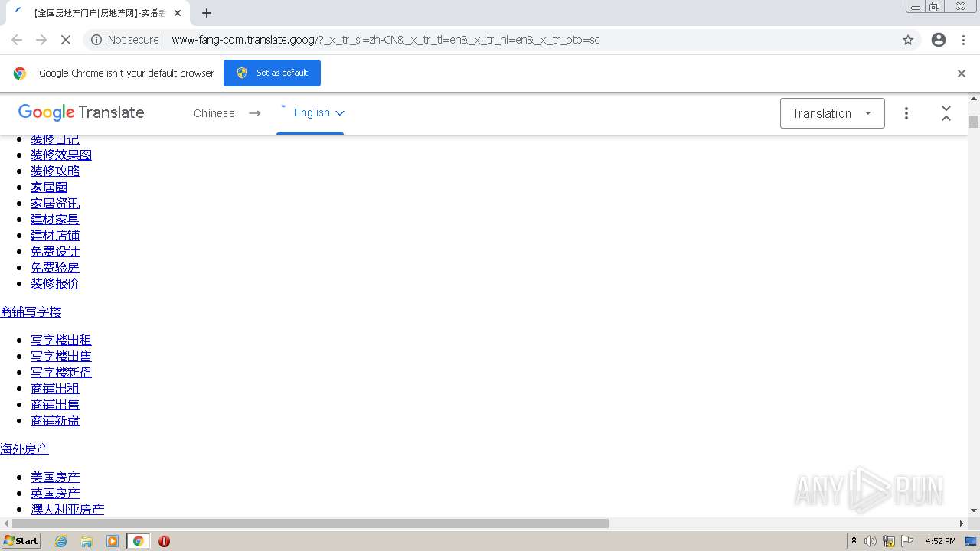Viewport: 980px width, 551px height.
Task: Click the browser forward arrow
Action: coord(41,40)
